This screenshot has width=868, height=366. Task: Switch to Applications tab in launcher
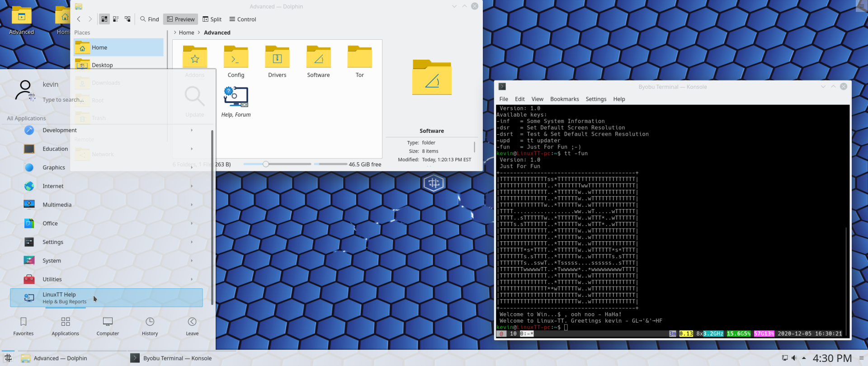[66, 326]
